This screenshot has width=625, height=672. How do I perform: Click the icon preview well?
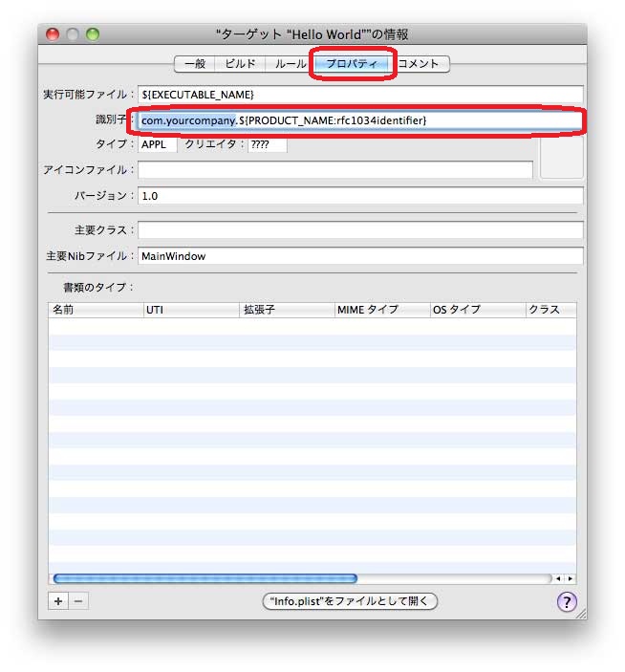pos(561,159)
